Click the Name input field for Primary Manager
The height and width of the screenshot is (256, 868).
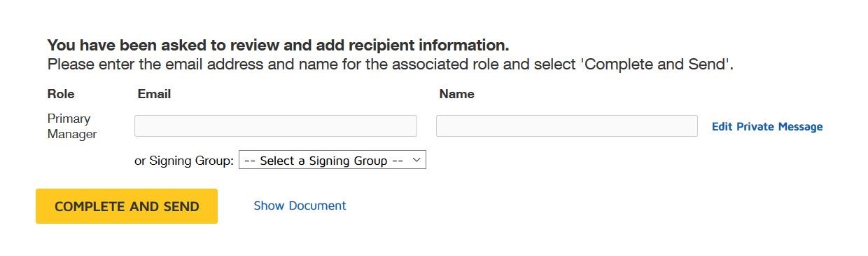567,126
